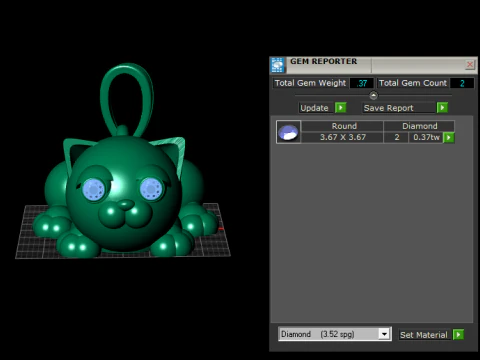
Task: Select the cat's left blue gem eye
Action: pos(94,190)
